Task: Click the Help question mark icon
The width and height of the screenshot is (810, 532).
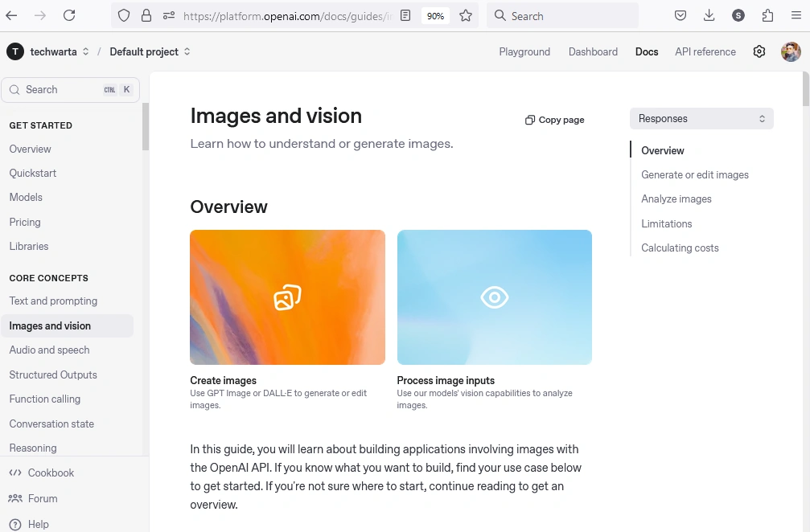Action: click(x=15, y=524)
